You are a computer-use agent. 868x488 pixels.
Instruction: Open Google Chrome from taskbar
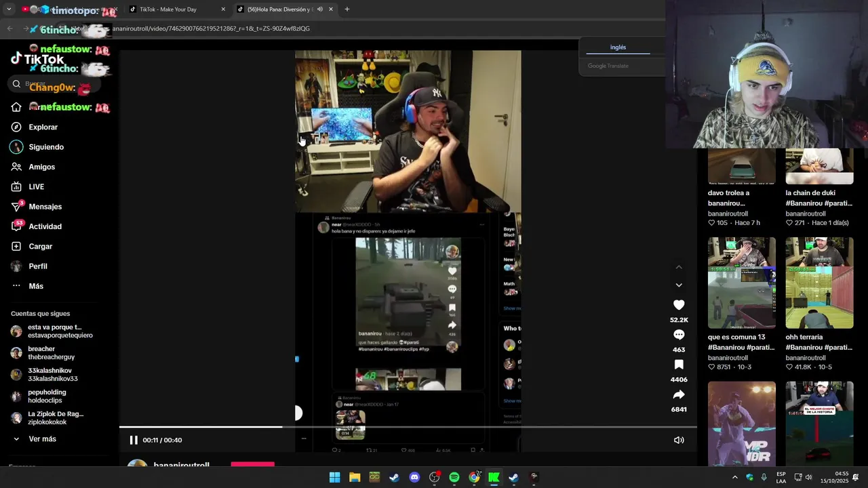click(x=474, y=477)
